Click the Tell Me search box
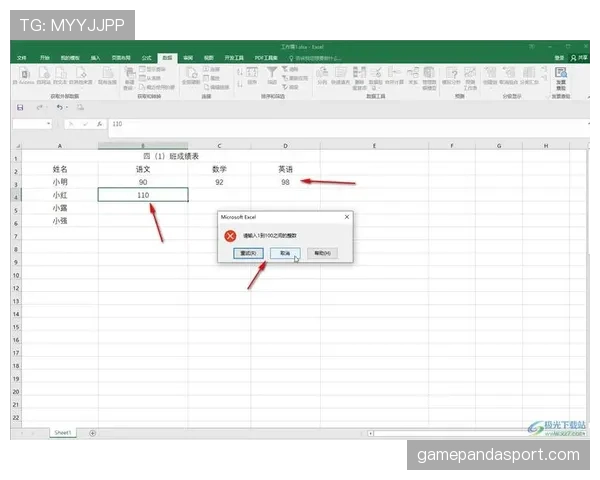The height and width of the screenshot is (480, 600). coord(316,58)
